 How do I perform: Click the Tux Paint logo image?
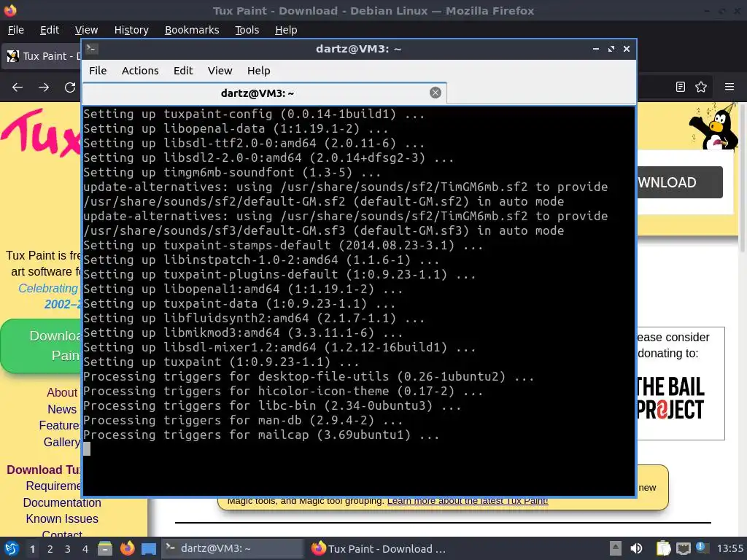coord(41,133)
